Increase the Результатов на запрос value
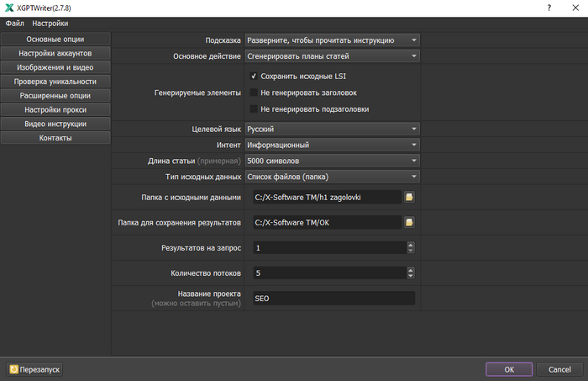Image resolution: width=588 pixels, height=381 pixels. 410,245
